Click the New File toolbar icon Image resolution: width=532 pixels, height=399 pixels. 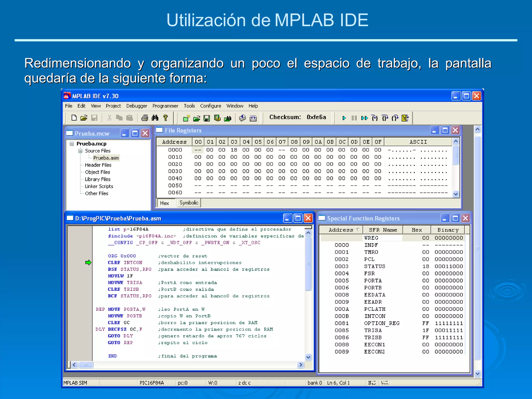74,118
